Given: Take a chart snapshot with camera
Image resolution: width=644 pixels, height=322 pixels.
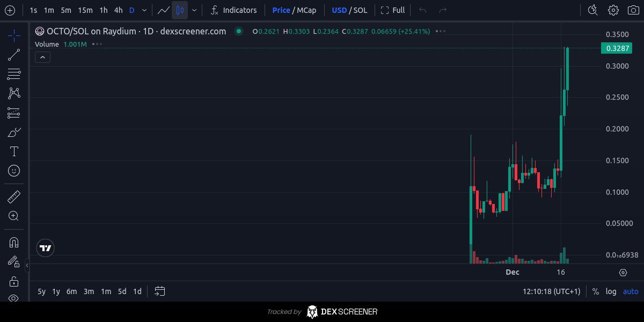Looking at the screenshot, I should pos(633,10).
